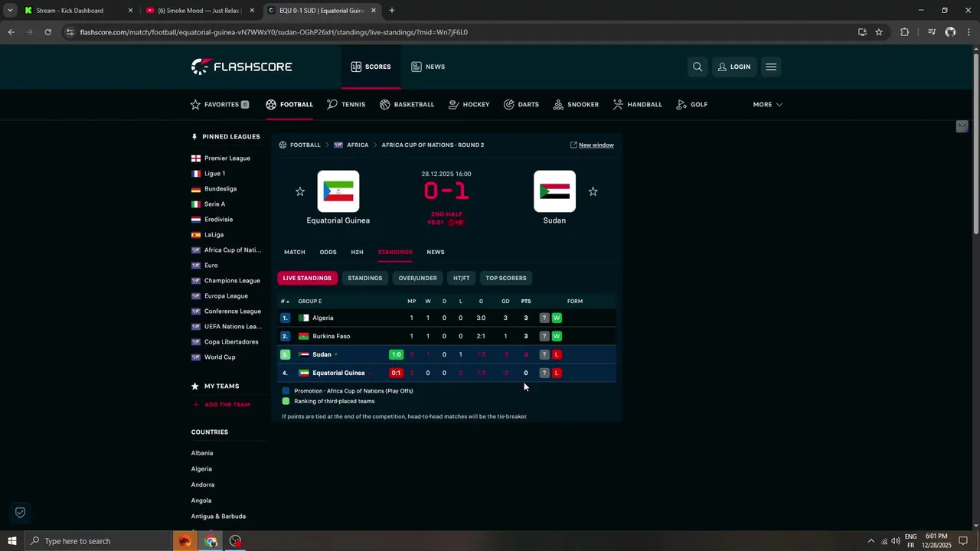This screenshot has width=980, height=551.
Task: Open World Cup pinned league
Action: [220, 357]
